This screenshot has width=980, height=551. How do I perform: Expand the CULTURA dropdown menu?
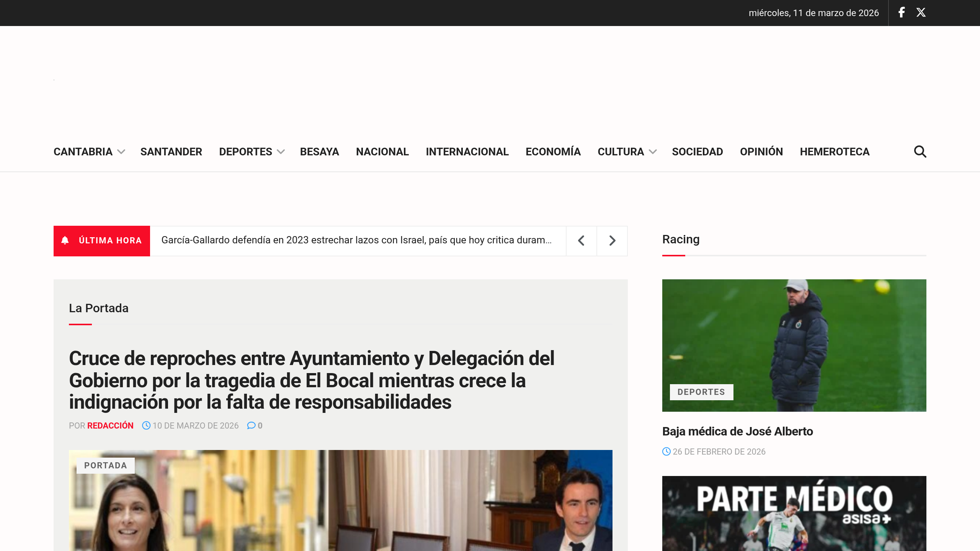pyautogui.click(x=653, y=152)
